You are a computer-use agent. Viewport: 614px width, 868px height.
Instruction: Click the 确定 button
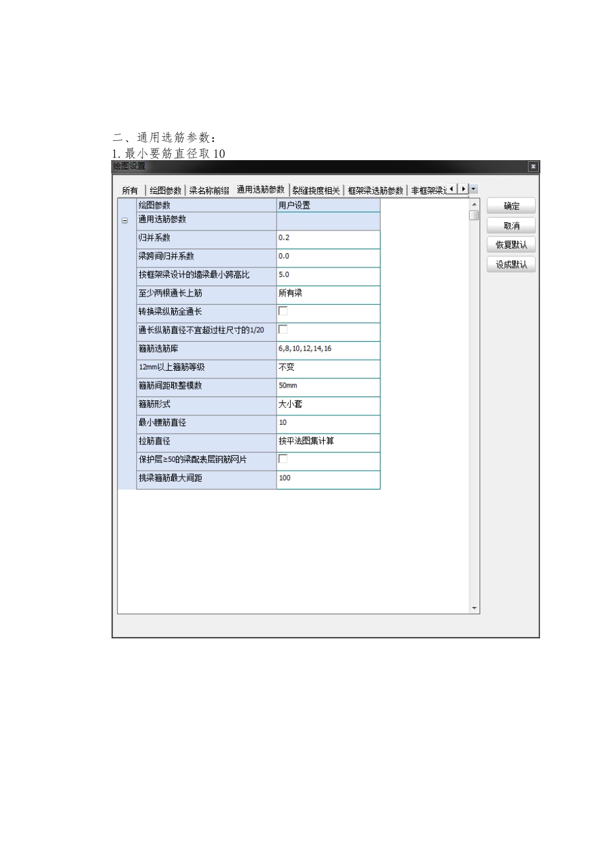point(511,206)
